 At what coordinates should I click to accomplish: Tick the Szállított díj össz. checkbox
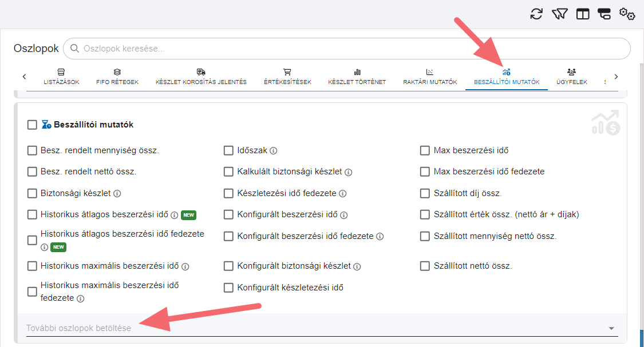click(x=425, y=194)
